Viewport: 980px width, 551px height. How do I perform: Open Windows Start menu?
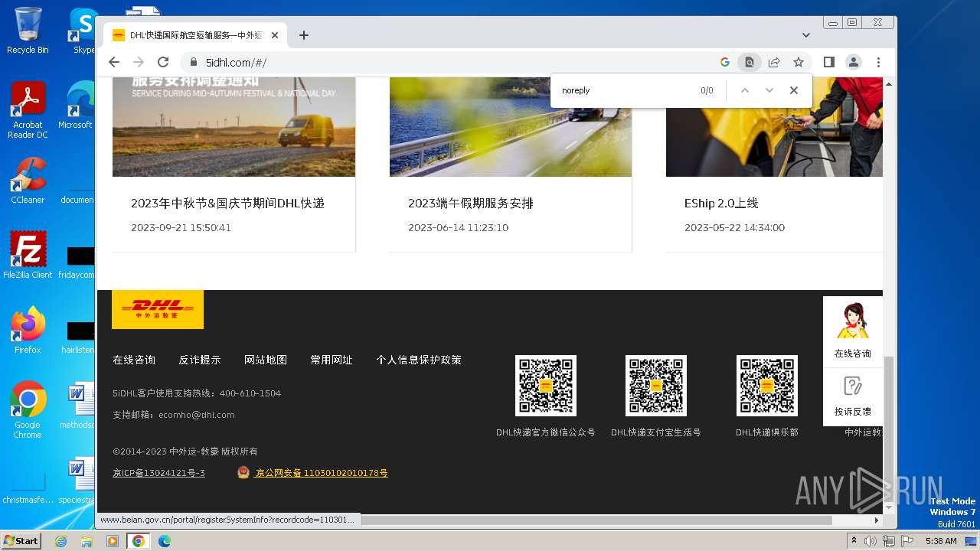(21, 541)
